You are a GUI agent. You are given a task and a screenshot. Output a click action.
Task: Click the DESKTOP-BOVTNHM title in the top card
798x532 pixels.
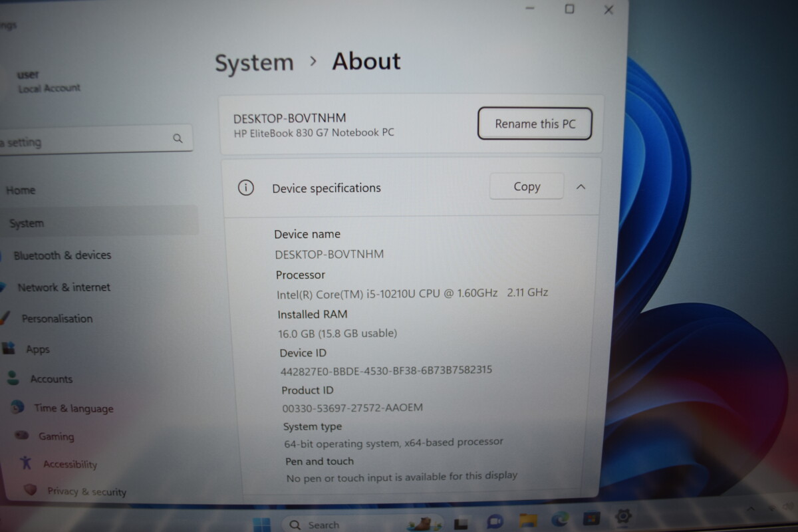click(289, 118)
